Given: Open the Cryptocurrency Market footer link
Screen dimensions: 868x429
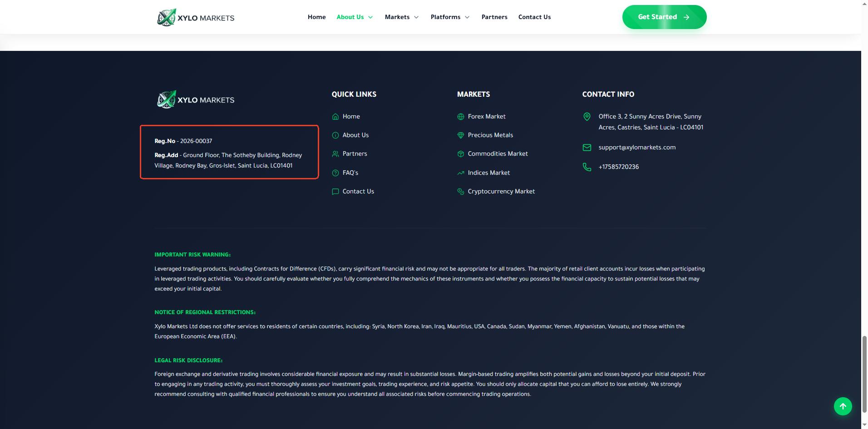Looking at the screenshot, I should click(501, 192).
